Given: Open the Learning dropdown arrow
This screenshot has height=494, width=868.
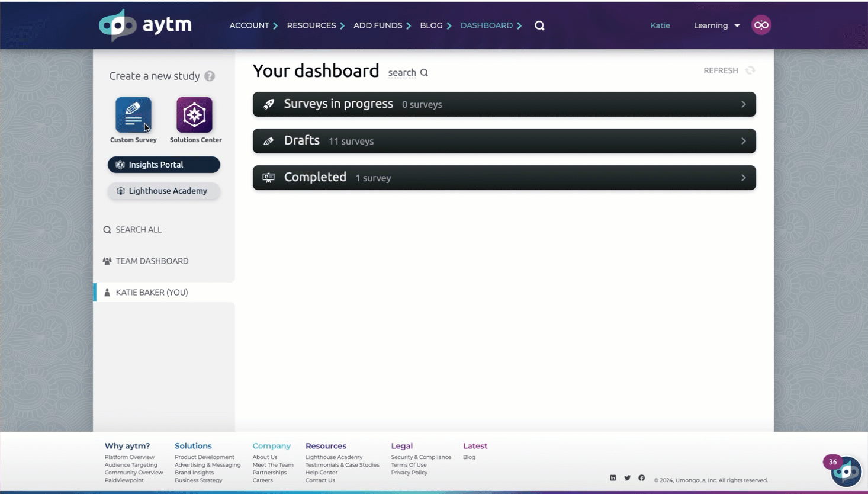Looking at the screenshot, I should (x=737, y=26).
